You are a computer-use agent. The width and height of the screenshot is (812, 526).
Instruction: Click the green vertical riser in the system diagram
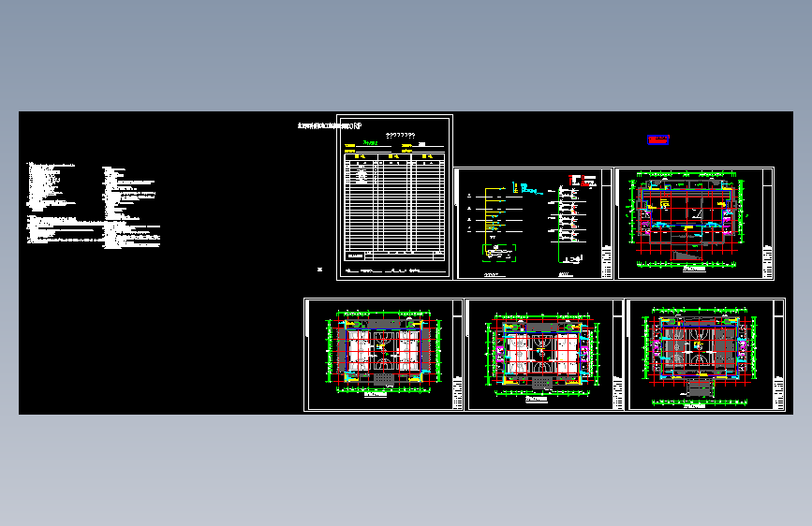[x=559, y=225]
